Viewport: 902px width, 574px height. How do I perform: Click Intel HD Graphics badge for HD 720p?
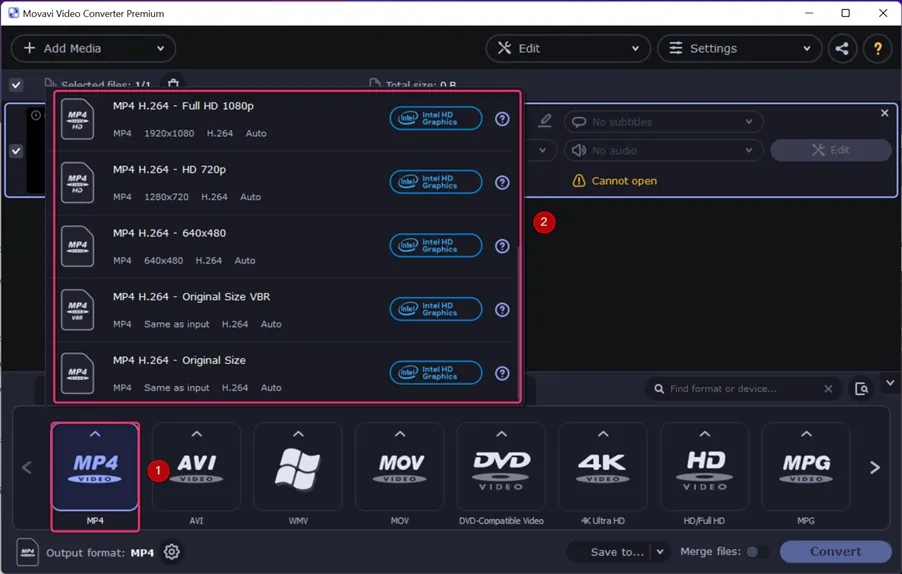(x=436, y=182)
